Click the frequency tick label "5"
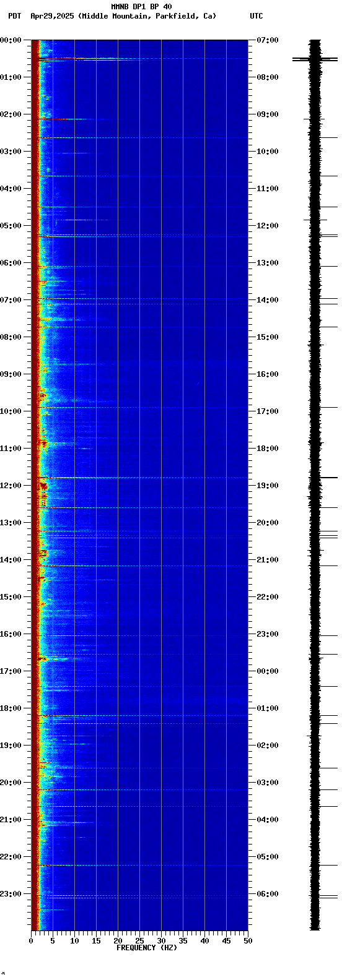The height and width of the screenshot is (980, 342). (53, 941)
